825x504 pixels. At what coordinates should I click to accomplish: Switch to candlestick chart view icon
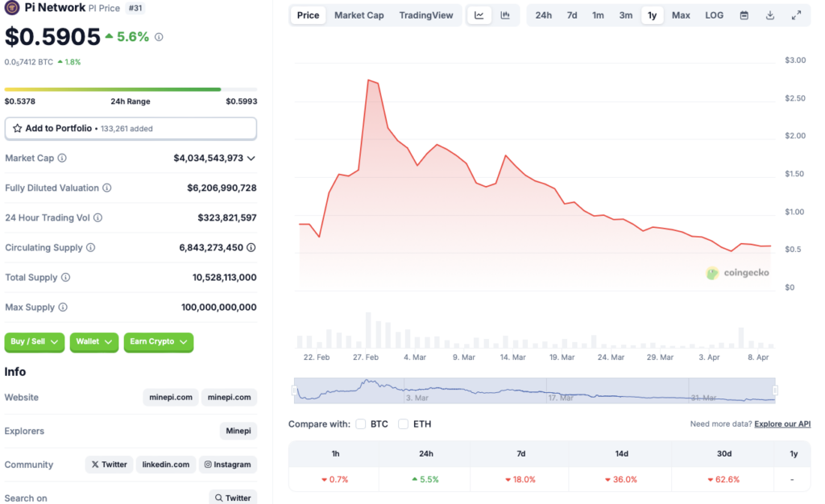(x=505, y=15)
